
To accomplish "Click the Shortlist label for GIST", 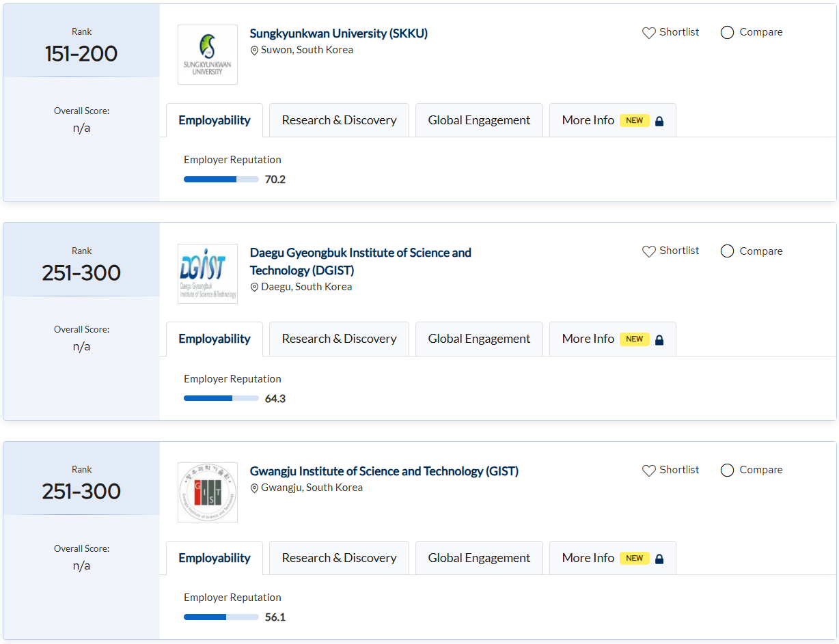I will click(679, 470).
